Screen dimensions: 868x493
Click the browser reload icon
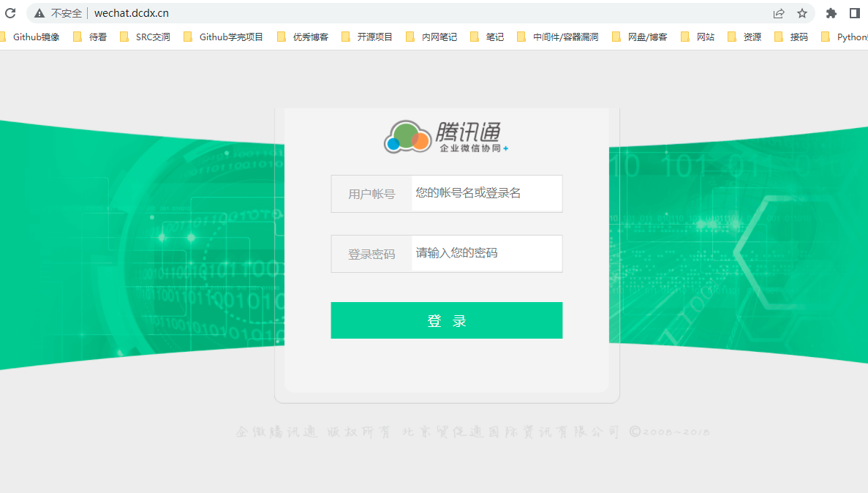[10, 13]
